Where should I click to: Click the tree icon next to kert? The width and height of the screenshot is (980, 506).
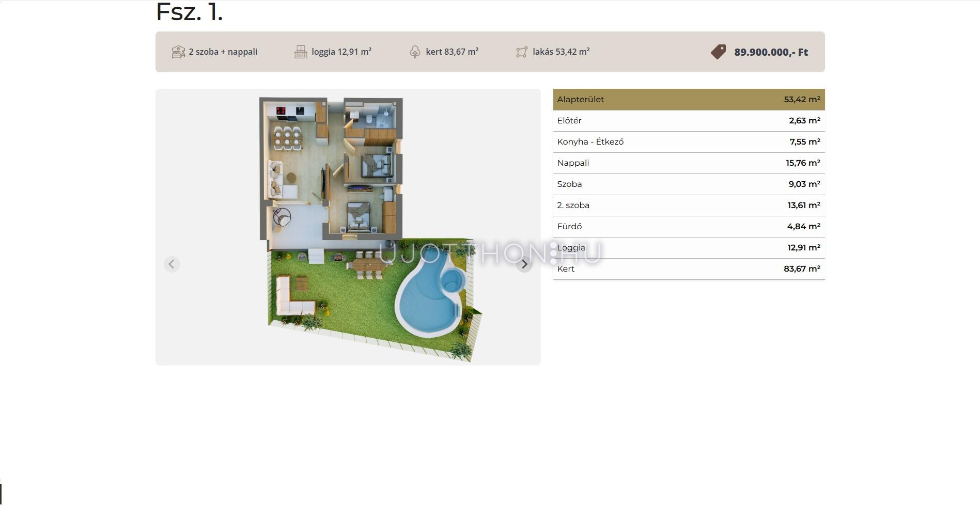click(415, 52)
